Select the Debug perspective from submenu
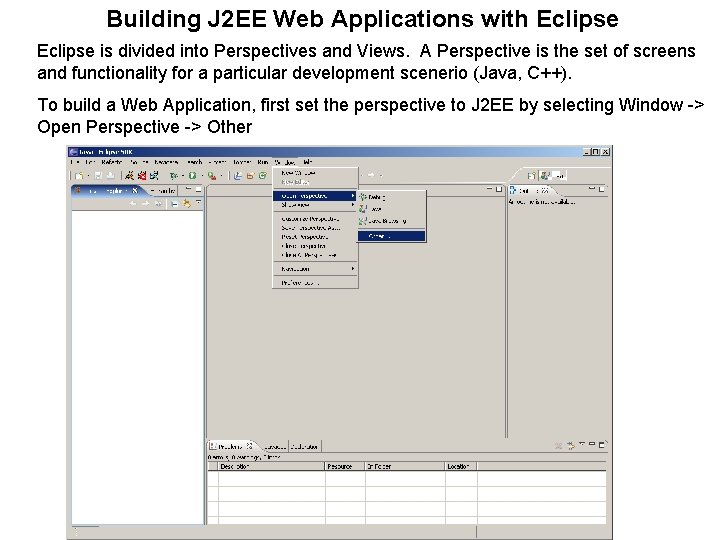Image resolution: width=720 pixels, height=540 pixels. pos(392,197)
